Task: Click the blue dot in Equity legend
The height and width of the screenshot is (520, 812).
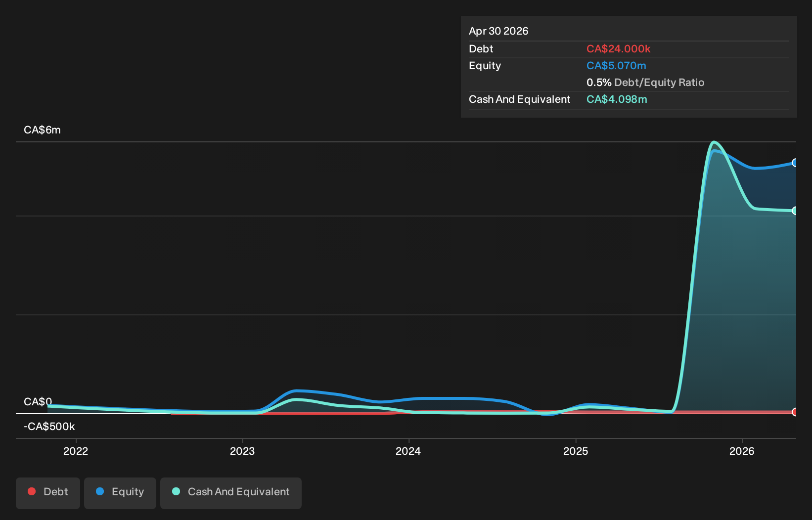Action: (100, 491)
